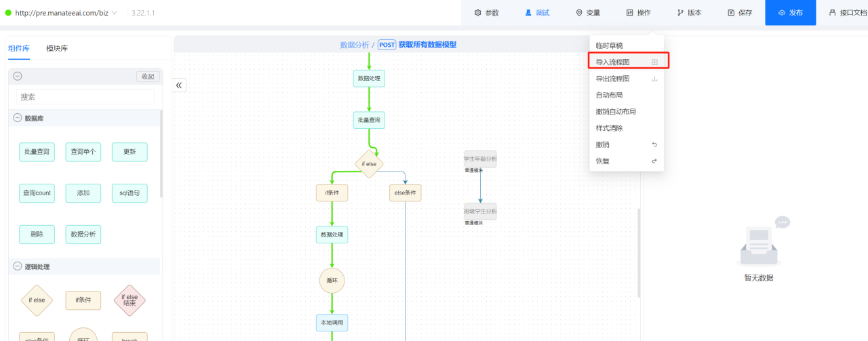Pick the if else diamond in library
The height and width of the screenshot is (341, 868).
pos(37,300)
